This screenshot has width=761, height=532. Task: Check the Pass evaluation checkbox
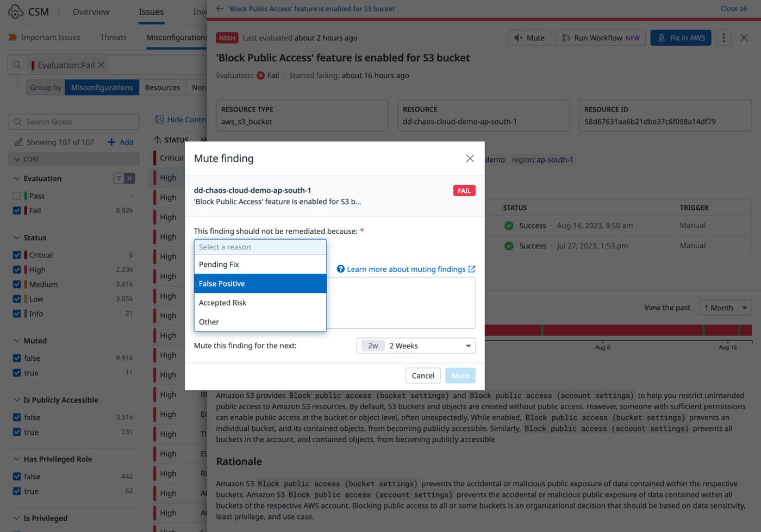[x=16, y=195]
